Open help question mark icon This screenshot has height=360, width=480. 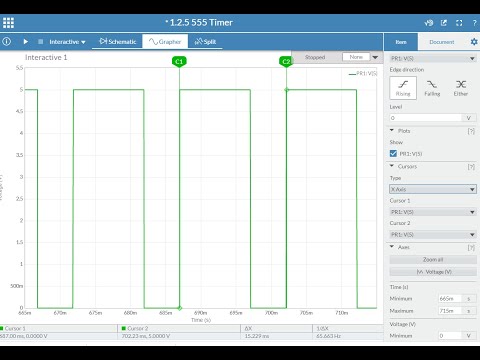[474, 23]
